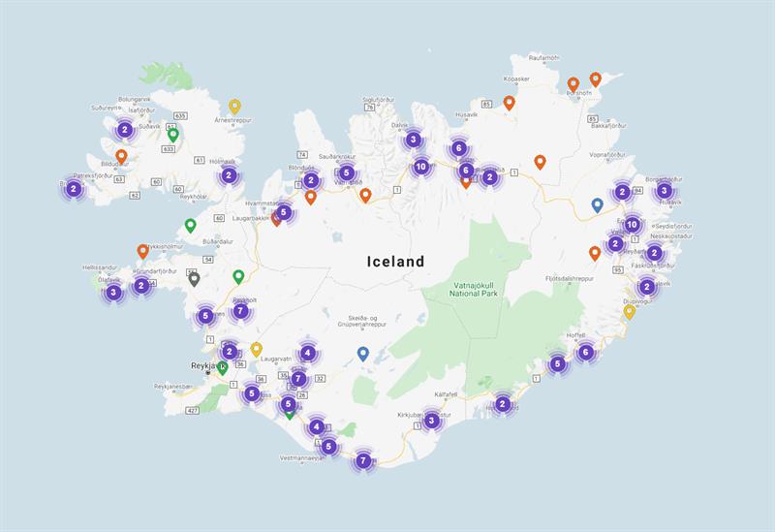Expand the 10 cluster south of Dalvík
Viewport: 775px width, 532px height.
(x=420, y=167)
